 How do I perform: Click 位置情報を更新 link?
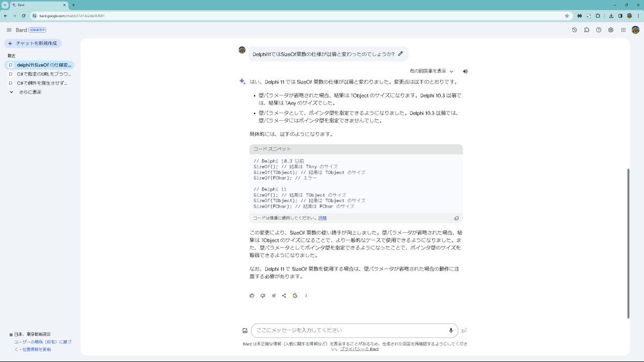tap(36, 349)
